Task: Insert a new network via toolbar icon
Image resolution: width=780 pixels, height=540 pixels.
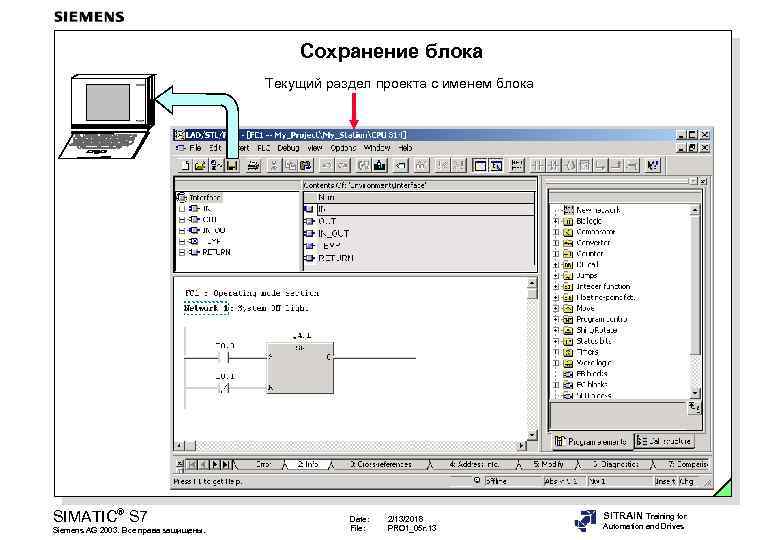Action: 517,166
